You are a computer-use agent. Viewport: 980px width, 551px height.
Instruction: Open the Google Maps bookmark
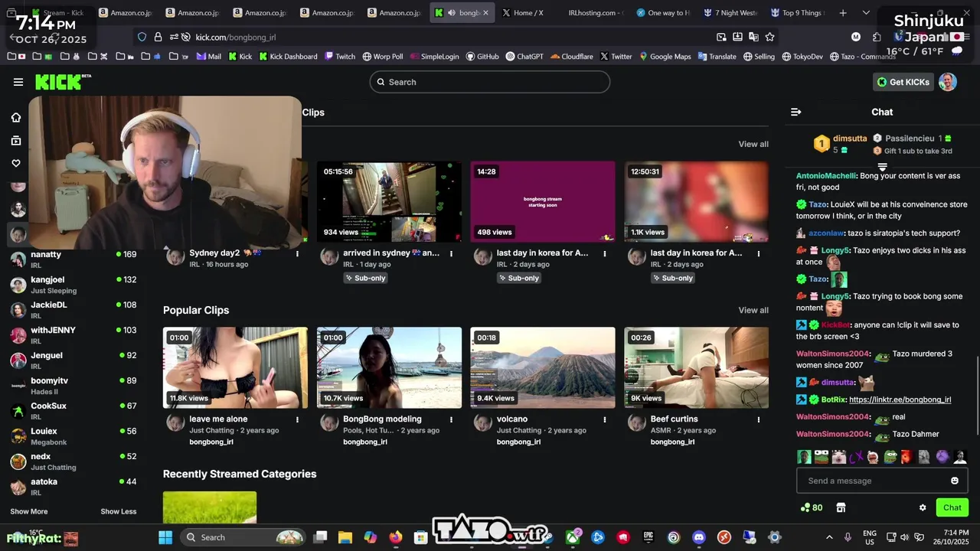point(665,57)
